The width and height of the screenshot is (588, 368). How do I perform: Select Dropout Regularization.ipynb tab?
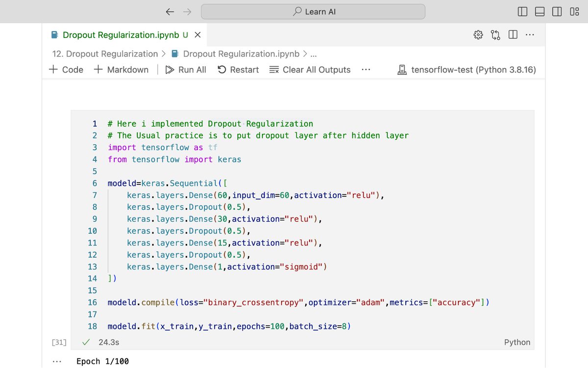tap(121, 35)
